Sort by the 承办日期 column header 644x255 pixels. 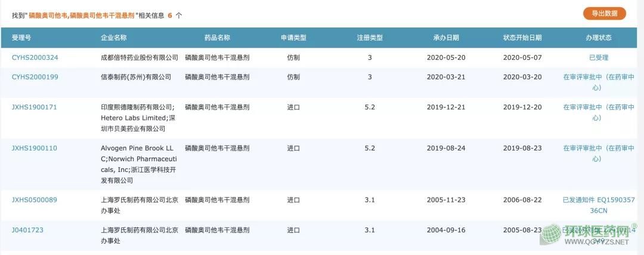pos(446,38)
